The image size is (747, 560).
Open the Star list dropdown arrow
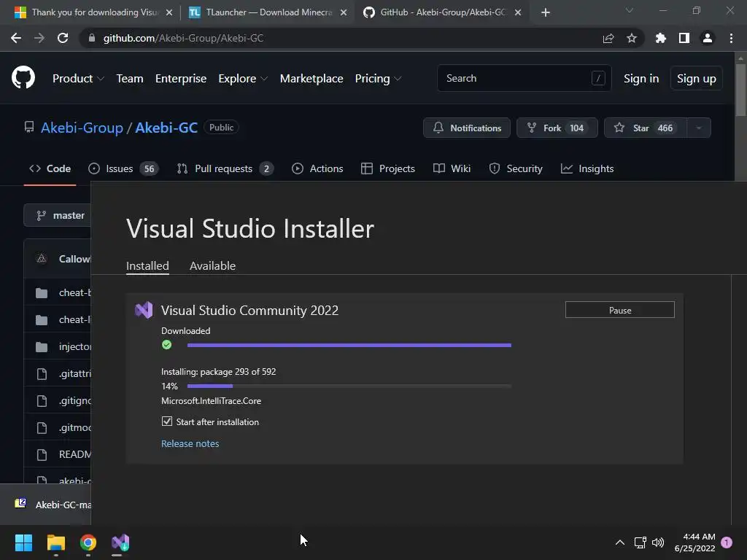tap(699, 128)
